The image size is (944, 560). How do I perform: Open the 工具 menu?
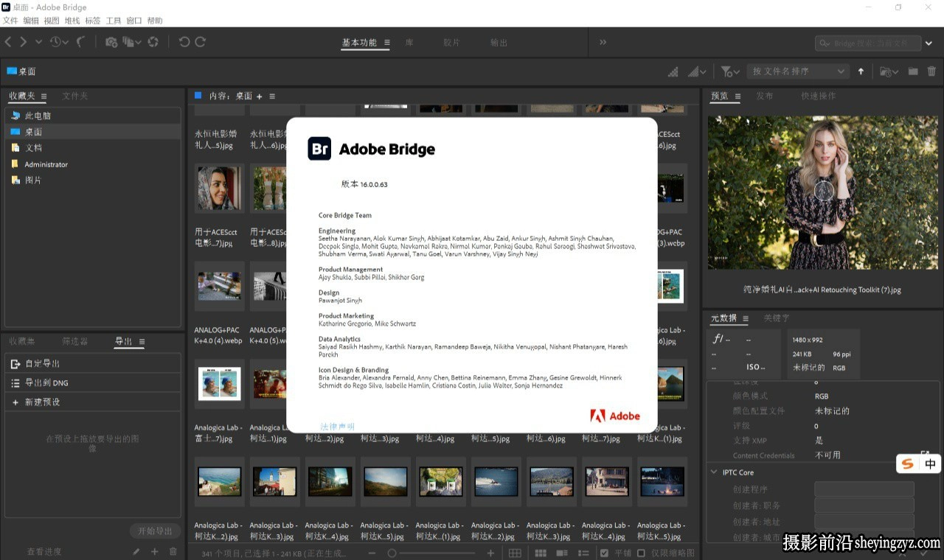(x=114, y=21)
